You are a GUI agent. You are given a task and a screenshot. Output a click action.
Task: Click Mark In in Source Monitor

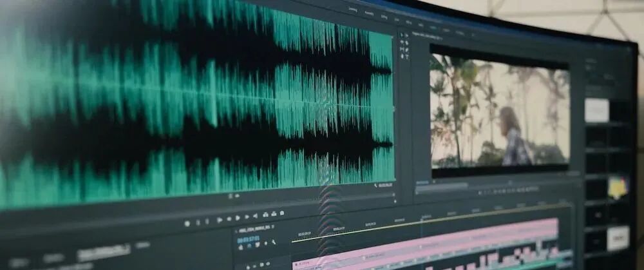(x=198, y=223)
